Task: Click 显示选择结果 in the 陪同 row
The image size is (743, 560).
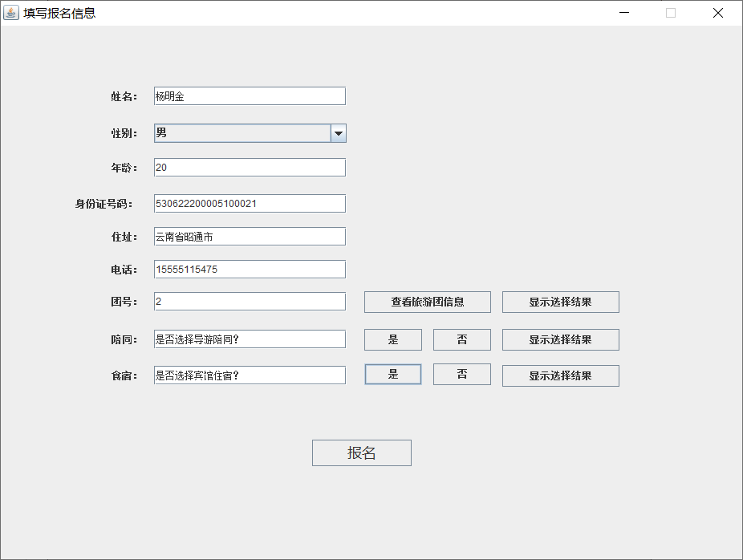Action: (x=561, y=339)
